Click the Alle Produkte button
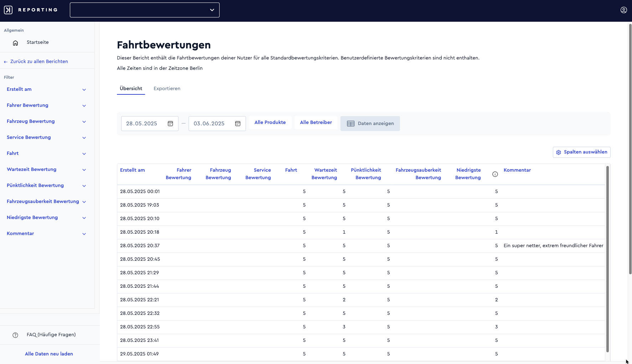This screenshot has height=364, width=632. point(270,123)
